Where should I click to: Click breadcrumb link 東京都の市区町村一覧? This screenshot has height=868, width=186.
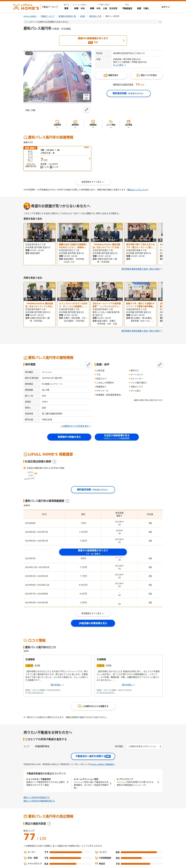(67, 16)
